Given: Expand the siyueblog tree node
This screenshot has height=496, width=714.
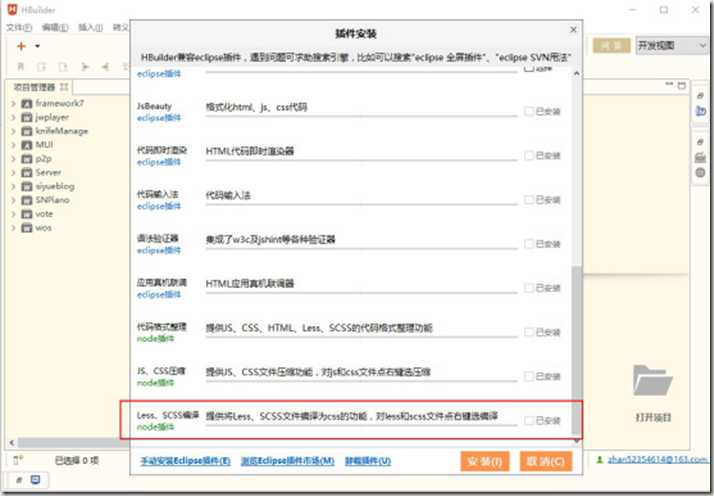Looking at the screenshot, I should click(x=13, y=186).
